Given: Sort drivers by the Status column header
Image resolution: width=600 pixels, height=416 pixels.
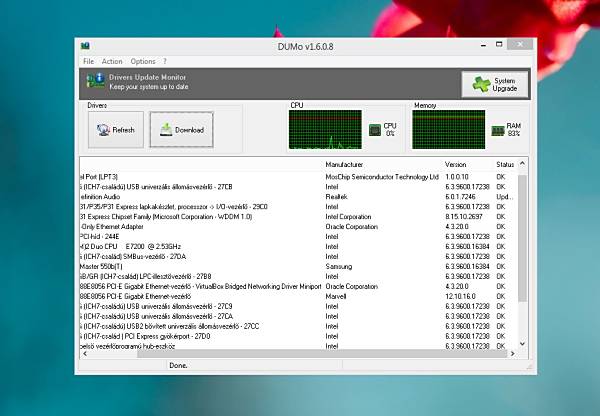Looking at the screenshot, I should pyautogui.click(x=505, y=165).
